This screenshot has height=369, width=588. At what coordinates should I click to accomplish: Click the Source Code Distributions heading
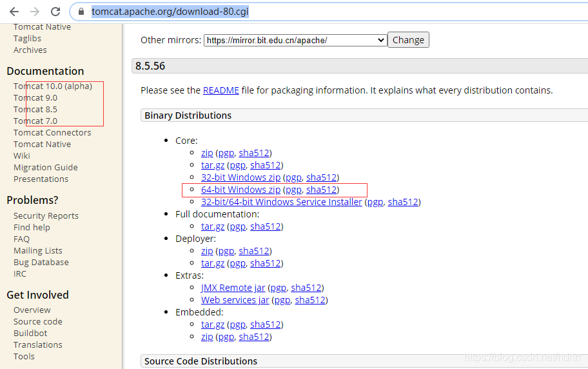pyautogui.click(x=201, y=361)
